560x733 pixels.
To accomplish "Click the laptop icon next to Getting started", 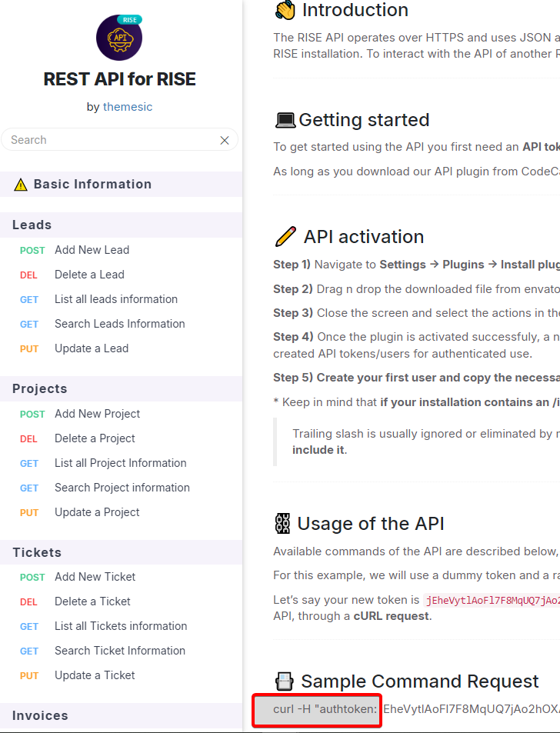I will 285,121.
